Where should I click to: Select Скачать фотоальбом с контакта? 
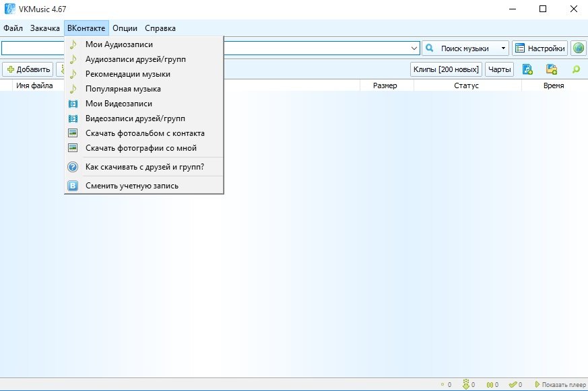coord(144,133)
